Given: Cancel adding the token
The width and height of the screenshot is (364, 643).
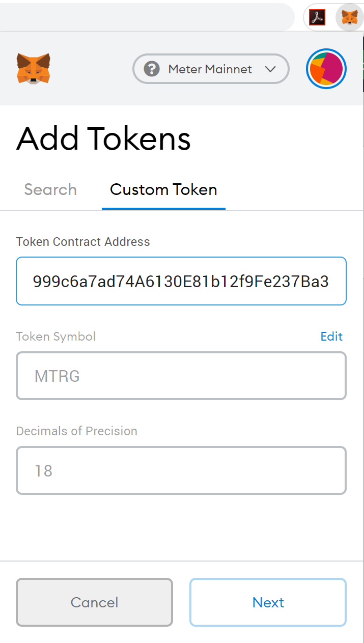Looking at the screenshot, I should 94,602.
